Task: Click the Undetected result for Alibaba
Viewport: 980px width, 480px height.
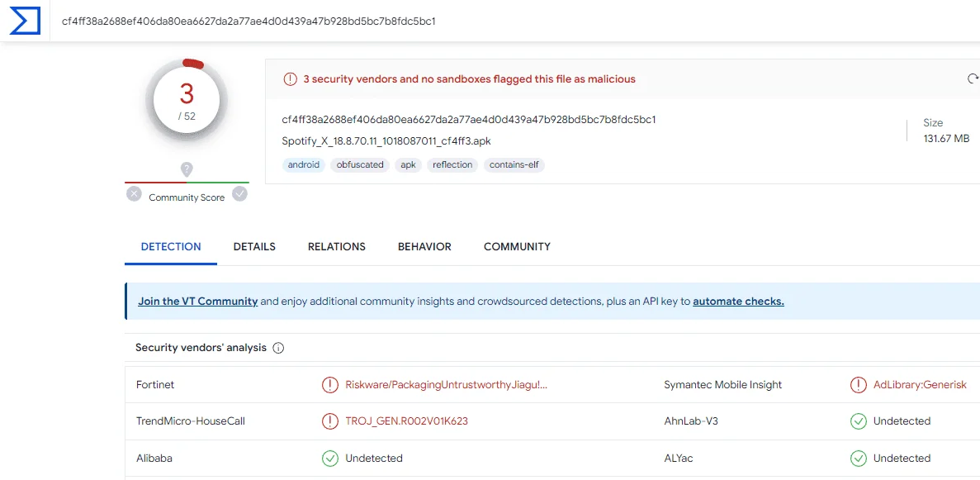Action: (374, 458)
